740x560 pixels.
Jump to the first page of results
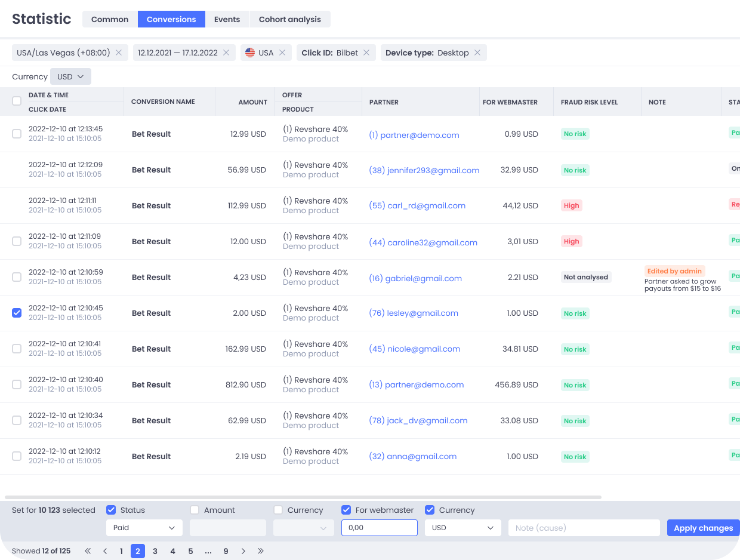(88, 551)
